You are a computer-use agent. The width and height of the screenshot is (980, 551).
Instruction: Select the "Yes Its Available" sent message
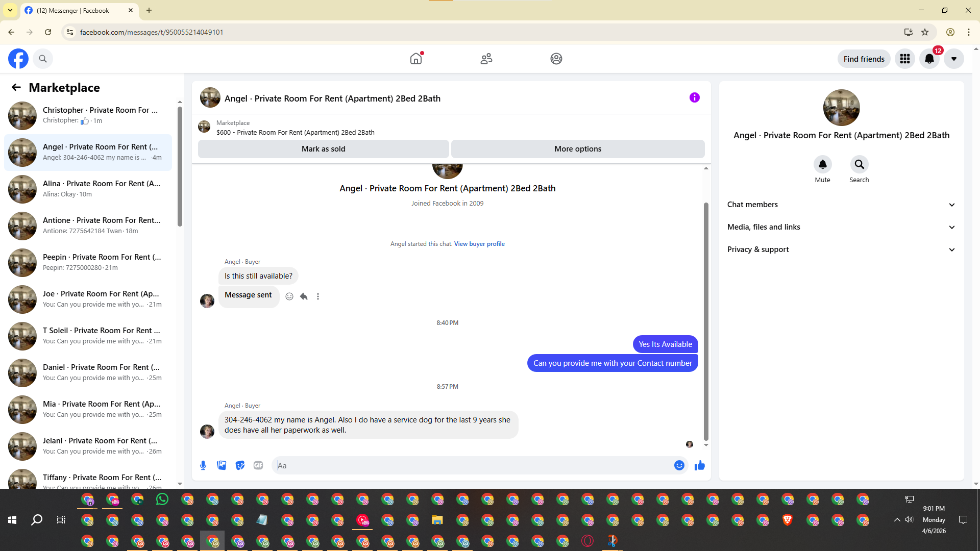(x=665, y=344)
